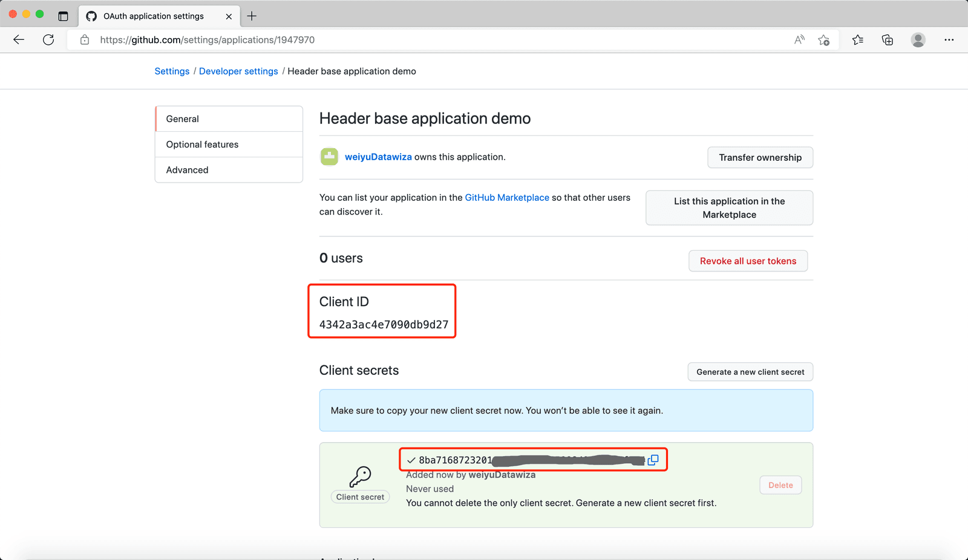The width and height of the screenshot is (968, 560).
Task: Click the 'Client ID' heading
Action: pyautogui.click(x=344, y=302)
